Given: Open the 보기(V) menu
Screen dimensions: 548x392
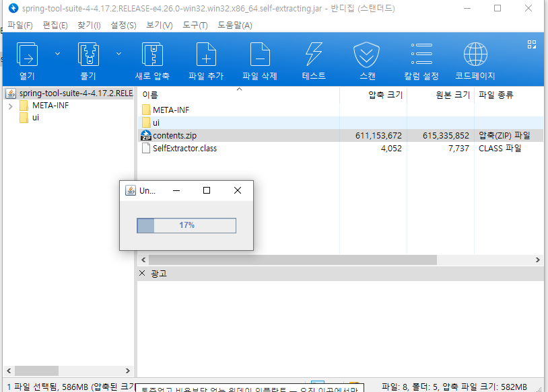Looking at the screenshot, I should tap(160, 25).
